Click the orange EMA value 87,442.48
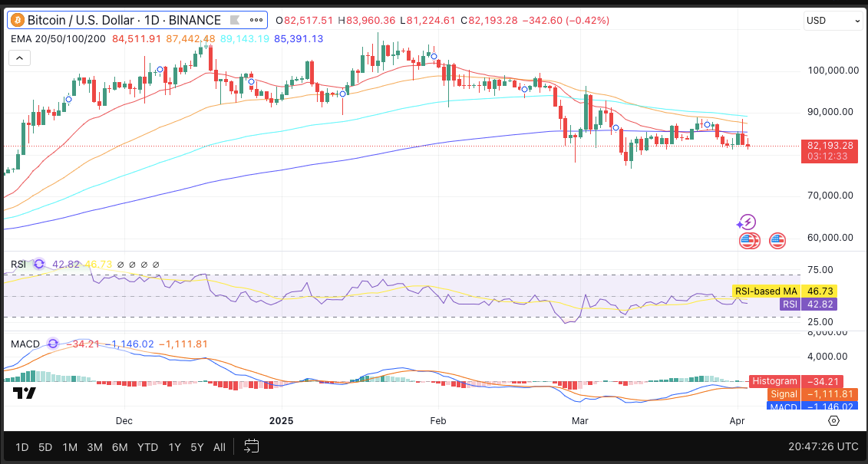The image size is (868, 464). coord(190,38)
